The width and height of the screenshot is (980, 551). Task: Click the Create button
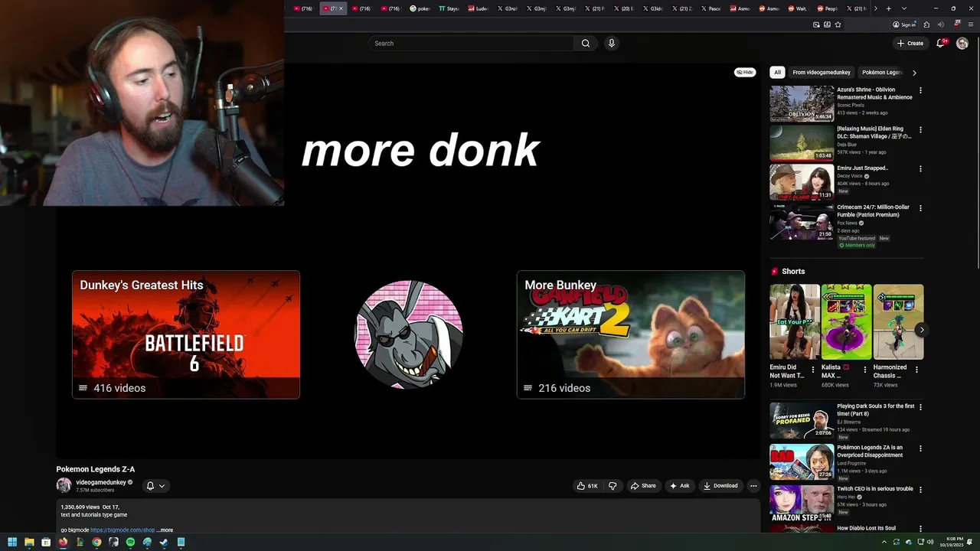click(x=910, y=44)
